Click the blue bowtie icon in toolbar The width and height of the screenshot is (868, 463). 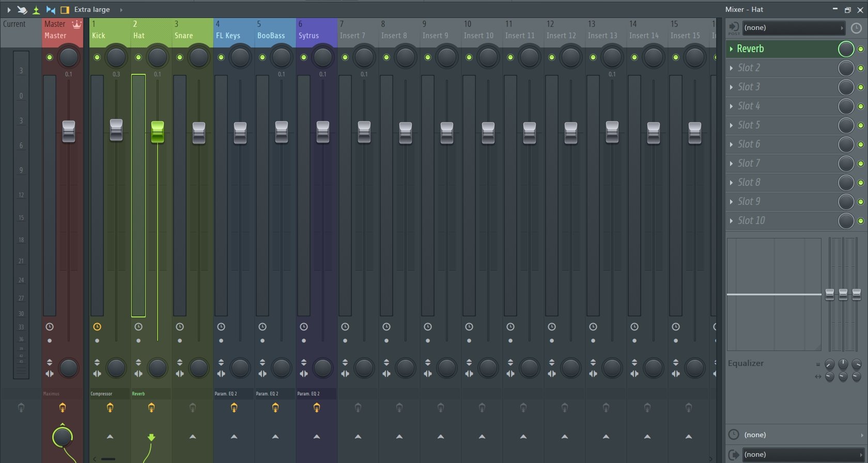[x=51, y=10]
